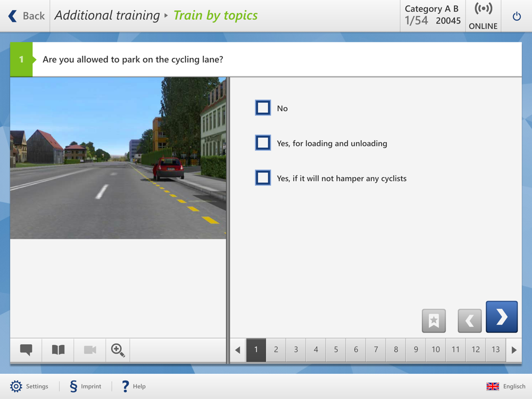This screenshot has height=399, width=532.
Task: Open Imprint section sign link
Action: tap(85, 386)
